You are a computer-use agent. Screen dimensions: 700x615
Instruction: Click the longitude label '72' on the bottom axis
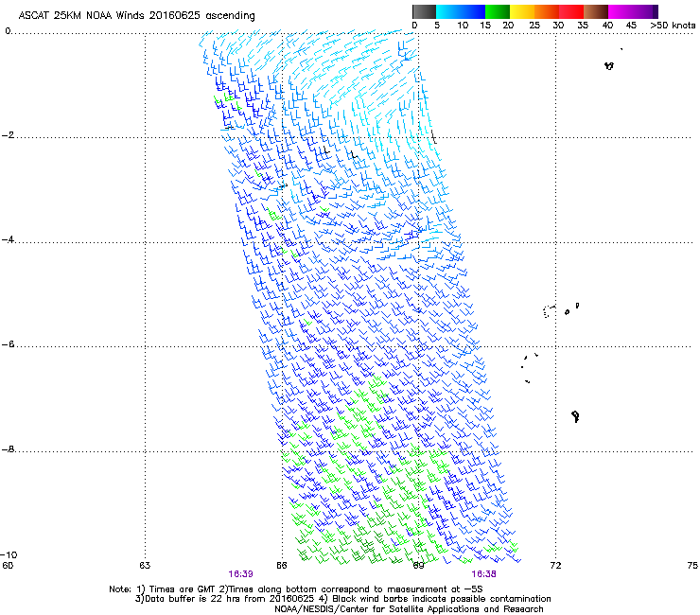pos(555,566)
